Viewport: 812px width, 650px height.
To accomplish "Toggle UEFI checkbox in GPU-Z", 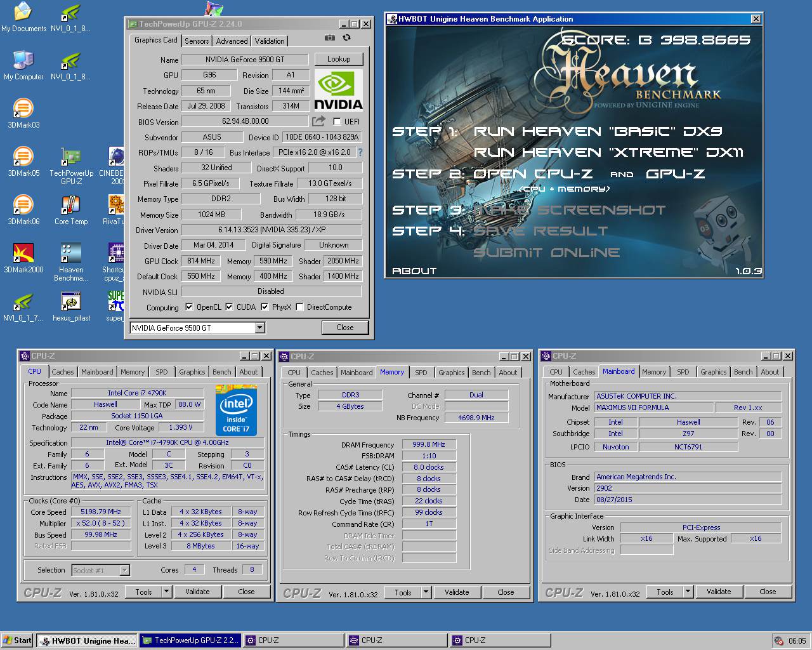I will pyautogui.click(x=337, y=122).
